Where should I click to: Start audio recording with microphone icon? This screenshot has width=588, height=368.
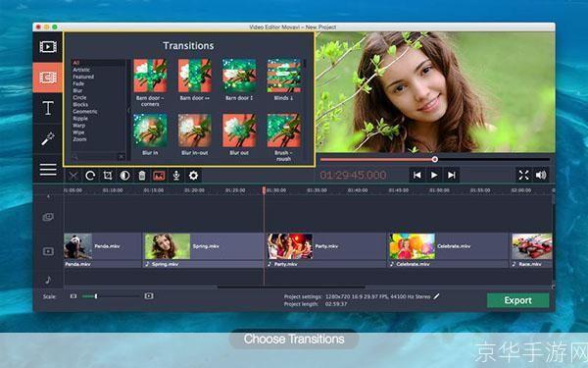[176, 176]
